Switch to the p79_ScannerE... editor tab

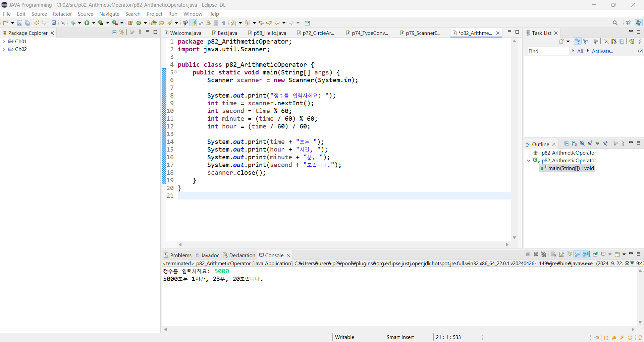(x=420, y=33)
